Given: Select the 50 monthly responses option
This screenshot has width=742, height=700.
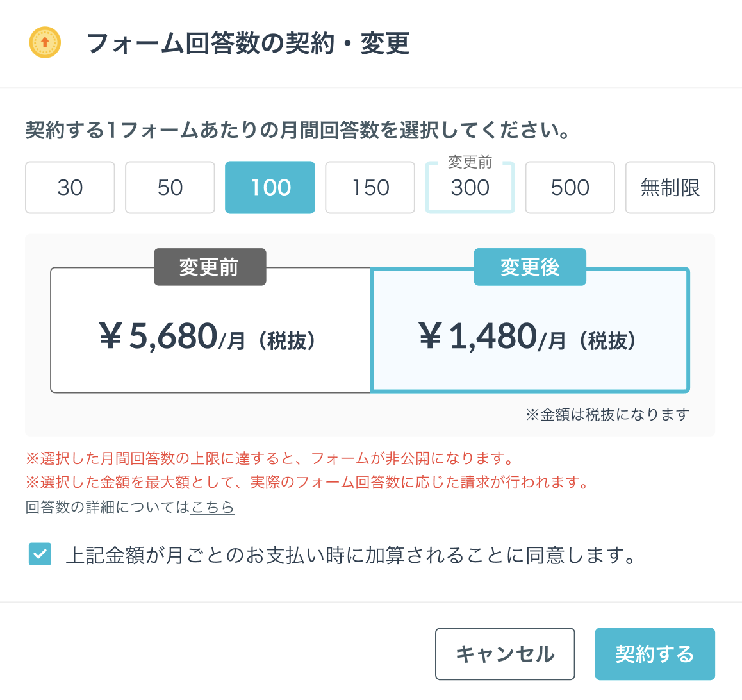Looking at the screenshot, I should point(170,187).
